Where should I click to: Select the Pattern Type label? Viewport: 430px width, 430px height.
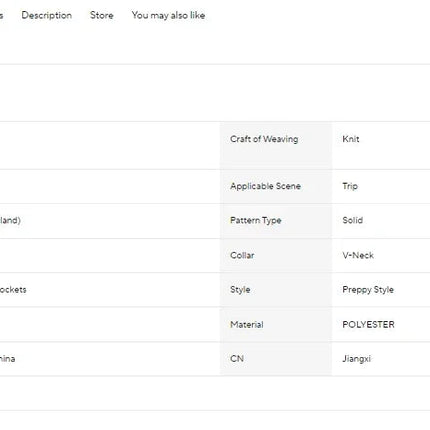pos(256,220)
